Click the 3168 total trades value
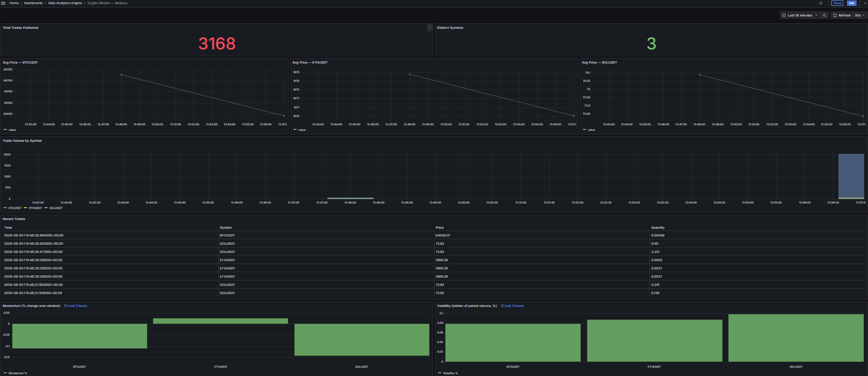This screenshot has width=868, height=376. click(217, 43)
